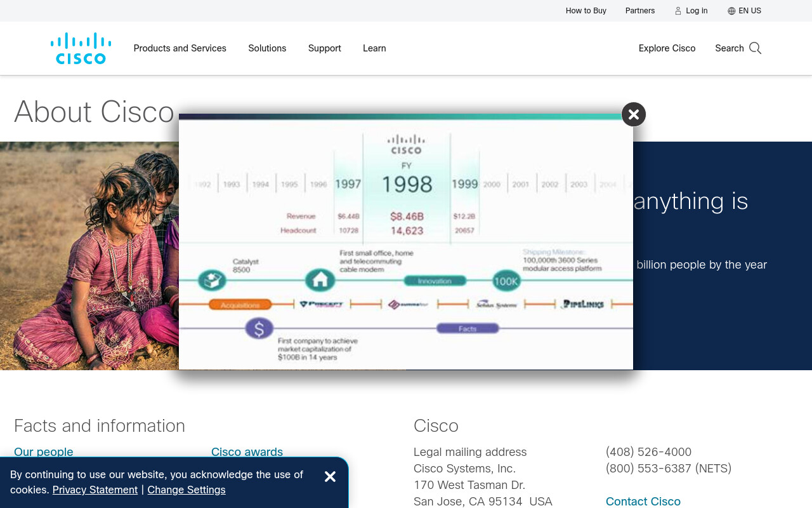
Task: Click the PipeLinks acquisition logo
Action: coord(582,304)
